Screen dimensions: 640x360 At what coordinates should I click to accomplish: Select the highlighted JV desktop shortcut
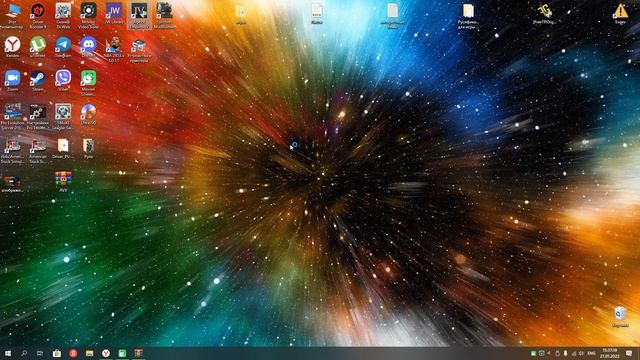(139, 16)
